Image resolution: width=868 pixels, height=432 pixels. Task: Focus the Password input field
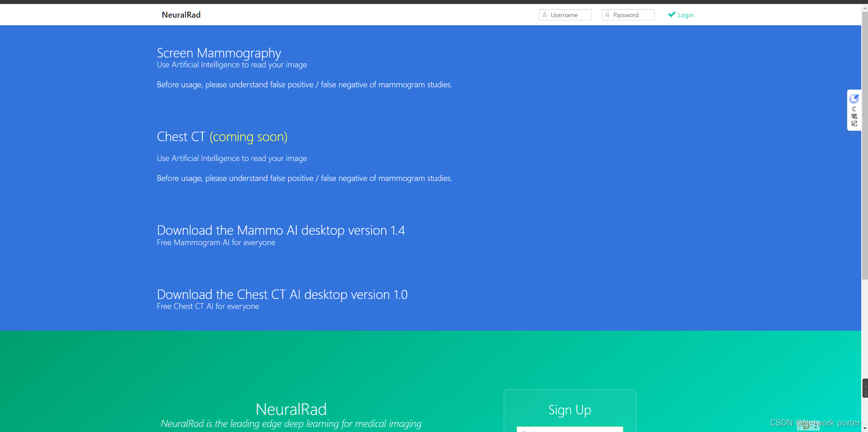[628, 15]
